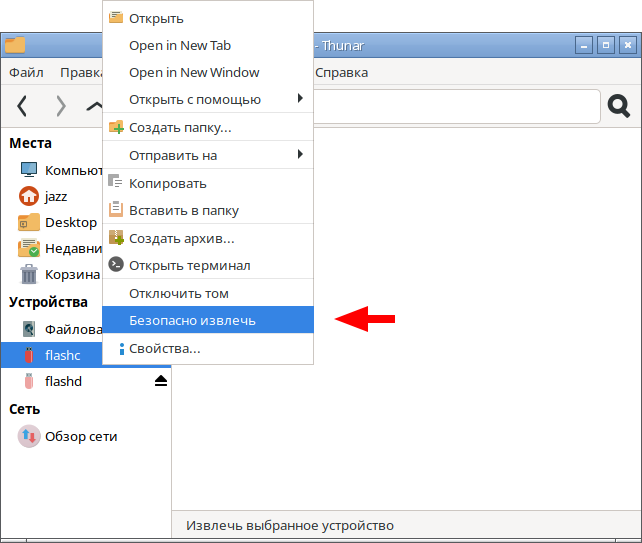642x543 pixels.
Task: Select Вставить в папку menu entry
Action: 208,210
